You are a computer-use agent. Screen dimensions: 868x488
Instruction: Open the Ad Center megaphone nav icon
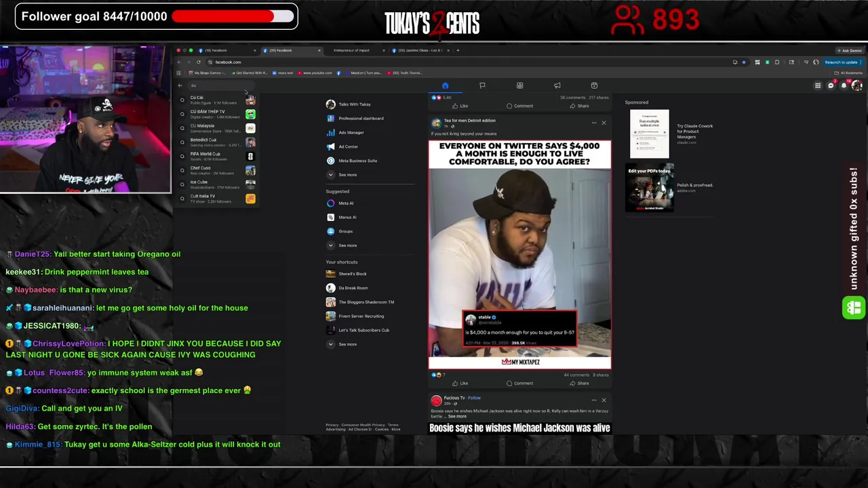point(557,85)
